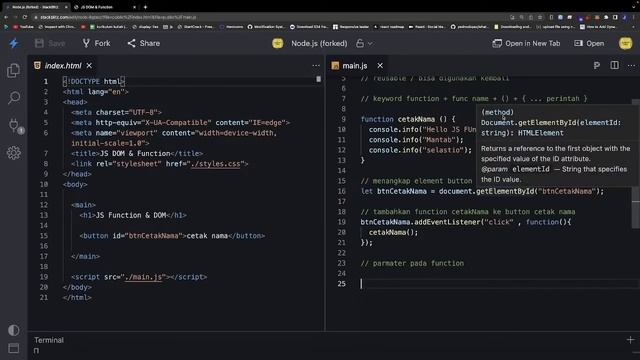Click the index.html minimap marker

pos(318,79)
